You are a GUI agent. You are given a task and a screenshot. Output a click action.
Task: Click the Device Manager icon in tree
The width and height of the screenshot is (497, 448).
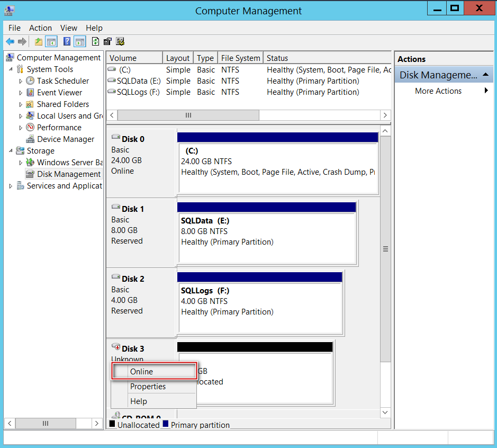30,139
